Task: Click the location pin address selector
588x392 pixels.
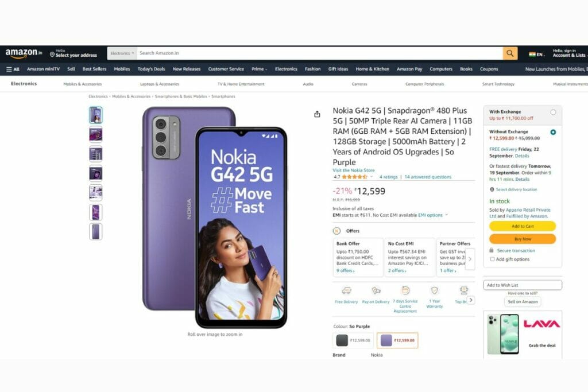Action: click(x=73, y=53)
